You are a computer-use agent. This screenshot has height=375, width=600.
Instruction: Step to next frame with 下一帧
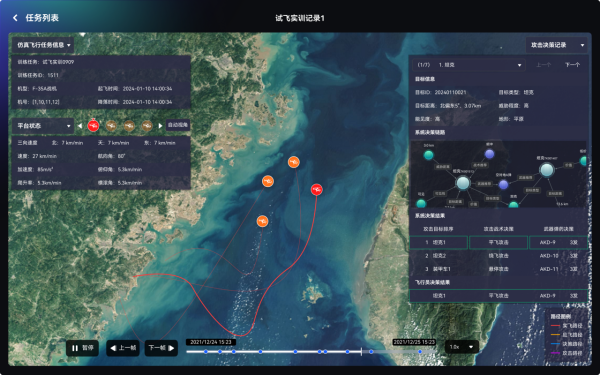coord(161,348)
